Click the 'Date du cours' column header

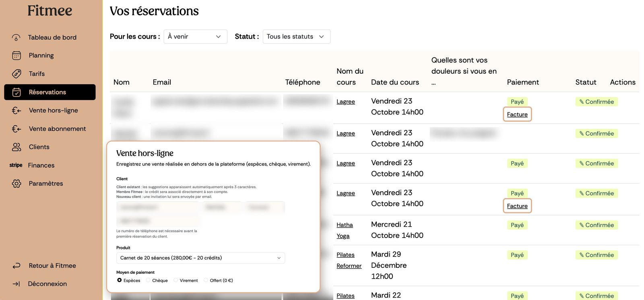395,82
